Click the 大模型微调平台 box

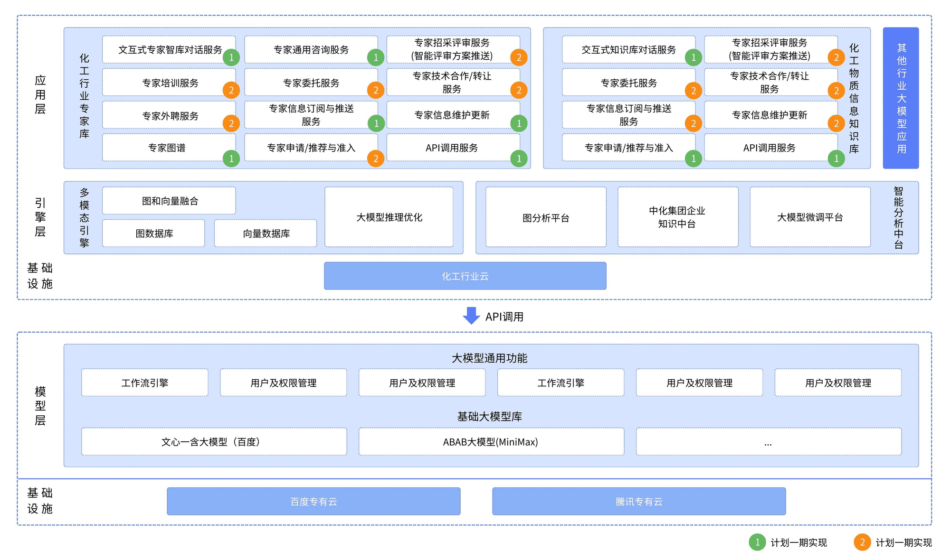point(810,217)
